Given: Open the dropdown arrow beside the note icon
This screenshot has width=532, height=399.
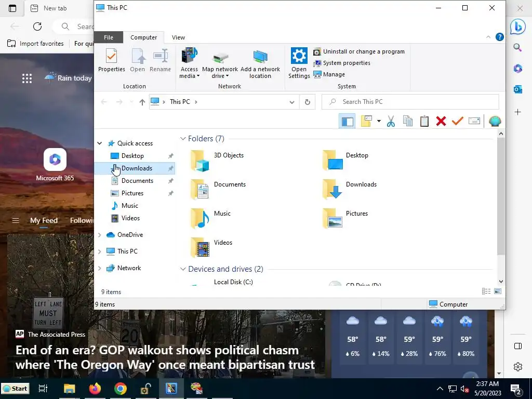Looking at the screenshot, I should [379, 121].
